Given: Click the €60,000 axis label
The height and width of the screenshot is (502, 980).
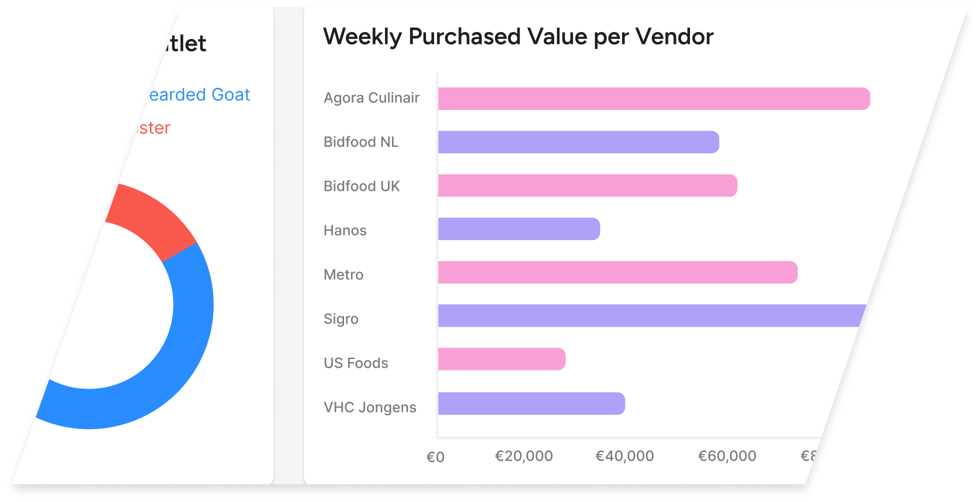Looking at the screenshot, I should pyautogui.click(x=727, y=456).
